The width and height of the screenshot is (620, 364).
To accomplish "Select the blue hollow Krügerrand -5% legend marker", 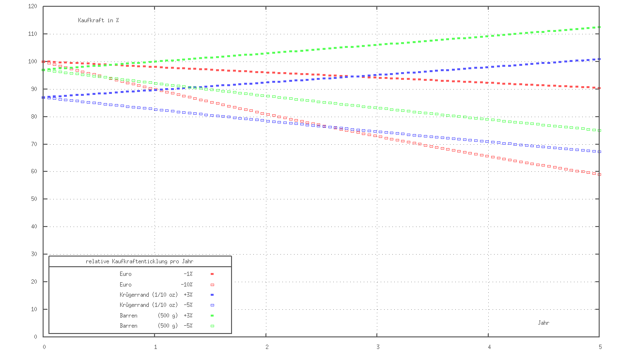I will click(212, 305).
